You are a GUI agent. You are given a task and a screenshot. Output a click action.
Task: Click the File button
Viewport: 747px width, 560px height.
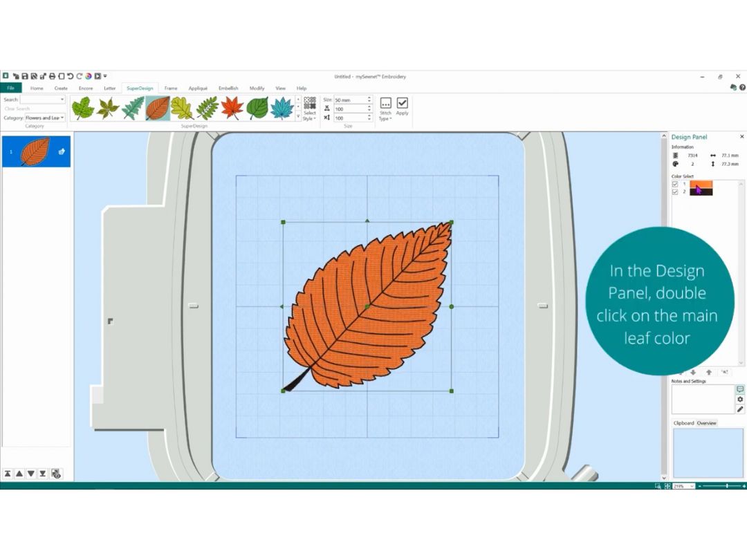point(11,88)
